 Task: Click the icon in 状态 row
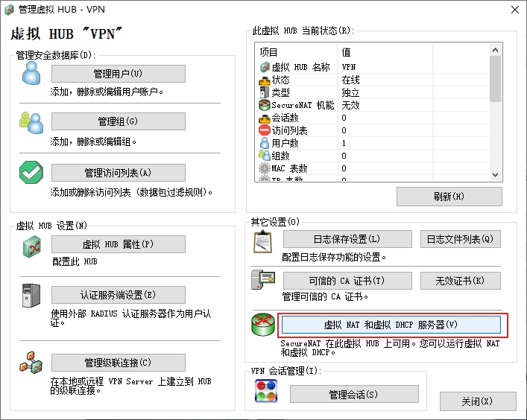265,80
